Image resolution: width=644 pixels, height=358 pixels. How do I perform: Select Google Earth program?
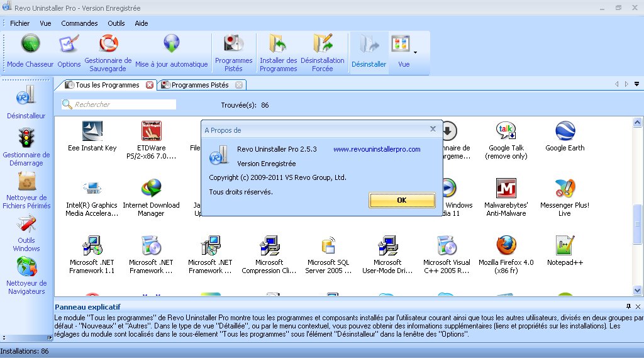click(x=565, y=136)
